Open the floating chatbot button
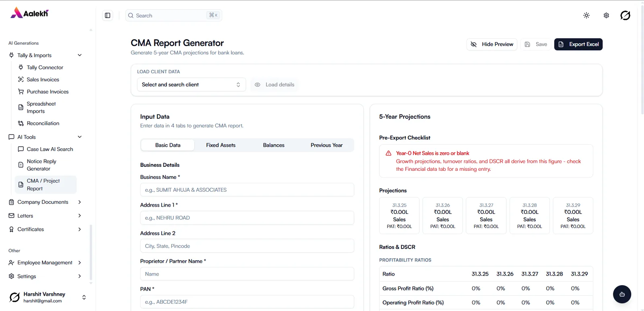Image resolution: width=644 pixels, height=311 pixels. 622,294
